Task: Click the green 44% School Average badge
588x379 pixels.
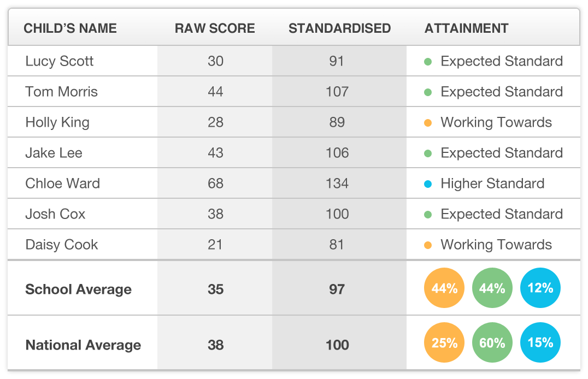Action: [x=492, y=288]
